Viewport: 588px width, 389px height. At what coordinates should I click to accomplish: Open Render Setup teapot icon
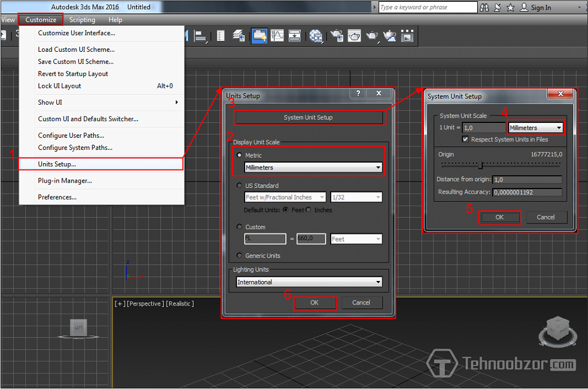pos(336,36)
